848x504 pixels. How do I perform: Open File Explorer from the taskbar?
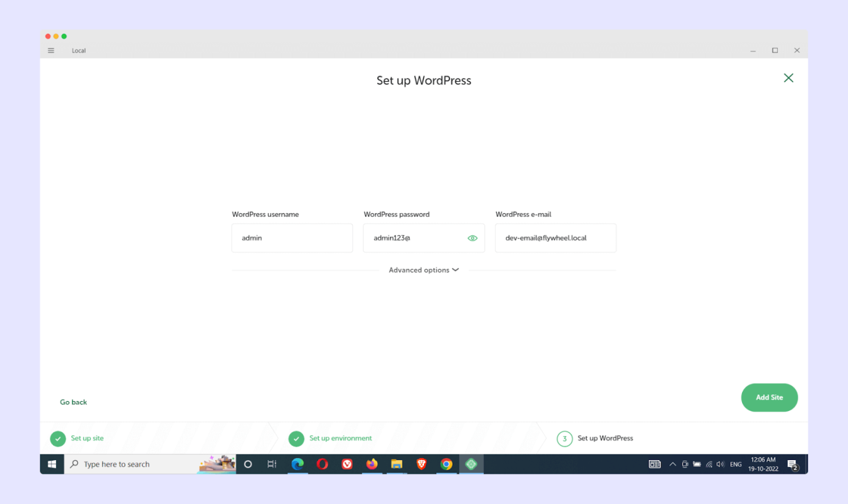tap(397, 464)
